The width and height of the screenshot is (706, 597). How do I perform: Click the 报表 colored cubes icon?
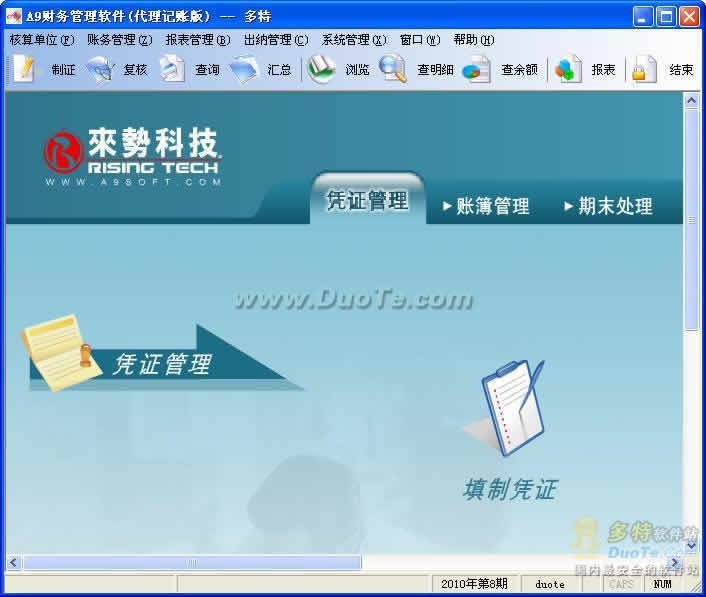[x=568, y=69]
